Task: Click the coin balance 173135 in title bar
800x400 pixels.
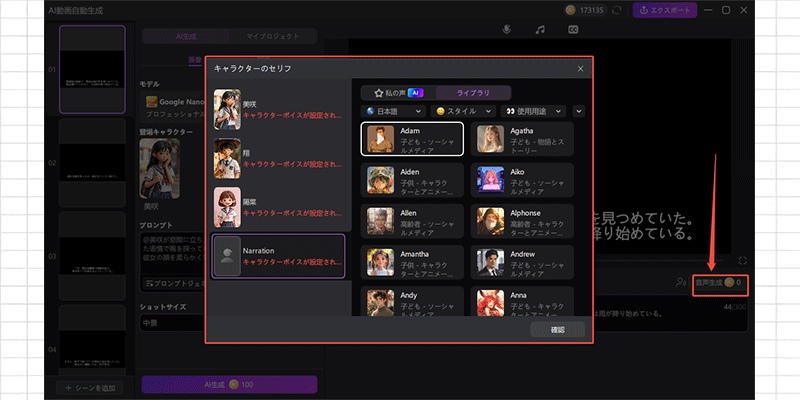Action: [587, 10]
